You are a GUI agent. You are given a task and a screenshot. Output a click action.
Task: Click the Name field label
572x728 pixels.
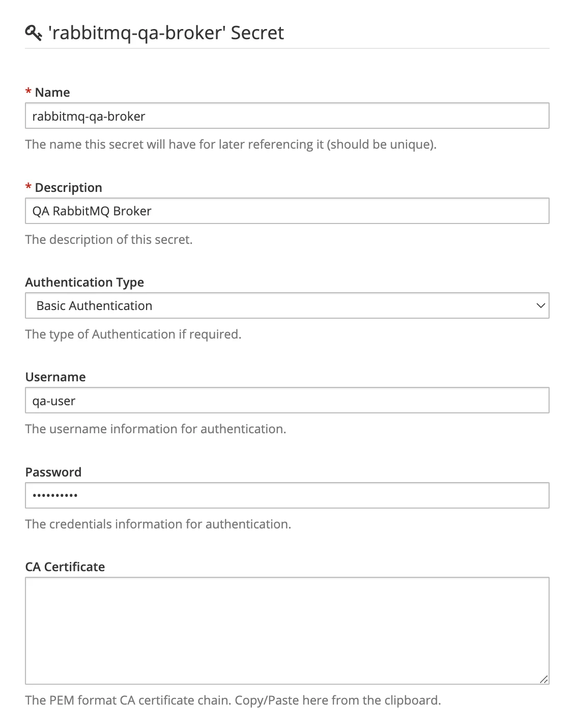click(x=52, y=92)
